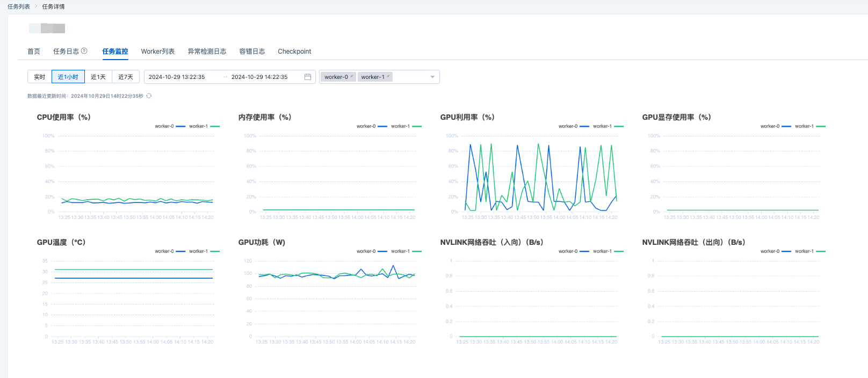Screen dimensions: 868x378
Task: Expand the worker selection dropdown arrow
Action: pos(432,77)
